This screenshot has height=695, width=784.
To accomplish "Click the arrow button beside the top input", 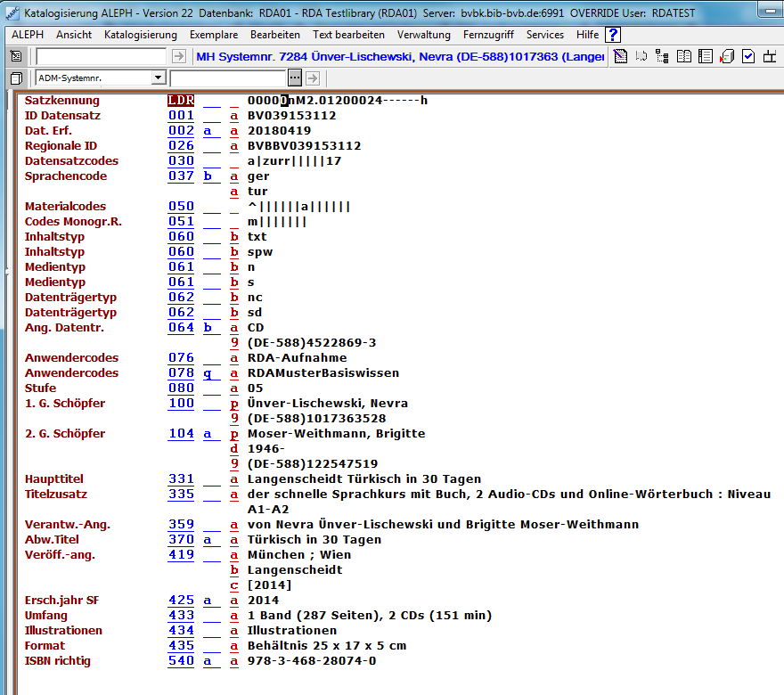I will (x=178, y=56).
